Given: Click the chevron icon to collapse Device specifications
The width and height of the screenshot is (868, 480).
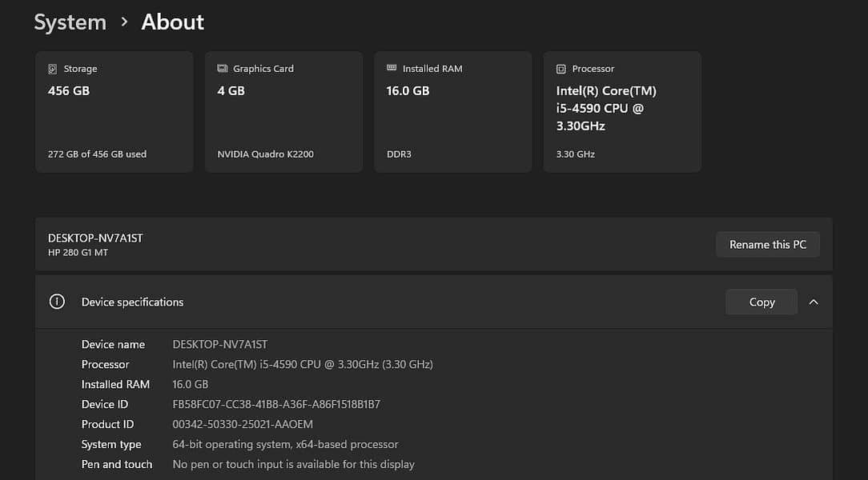Looking at the screenshot, I should pyautogui.click(x=814, y=302).
